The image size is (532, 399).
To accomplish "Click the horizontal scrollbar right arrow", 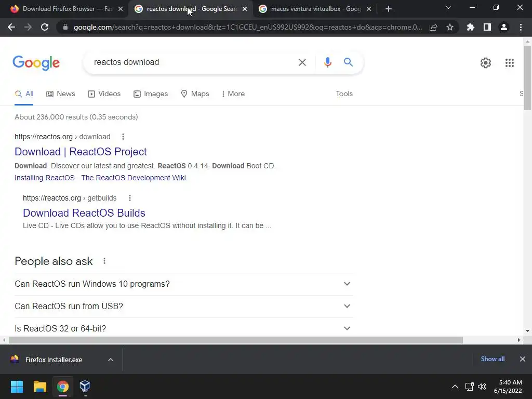I will pos(518,340).
